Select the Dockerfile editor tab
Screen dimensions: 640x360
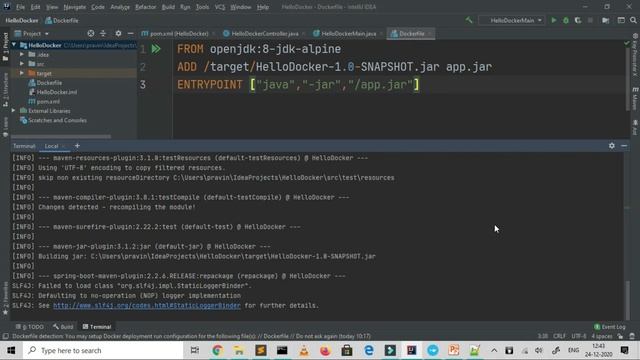411,33
